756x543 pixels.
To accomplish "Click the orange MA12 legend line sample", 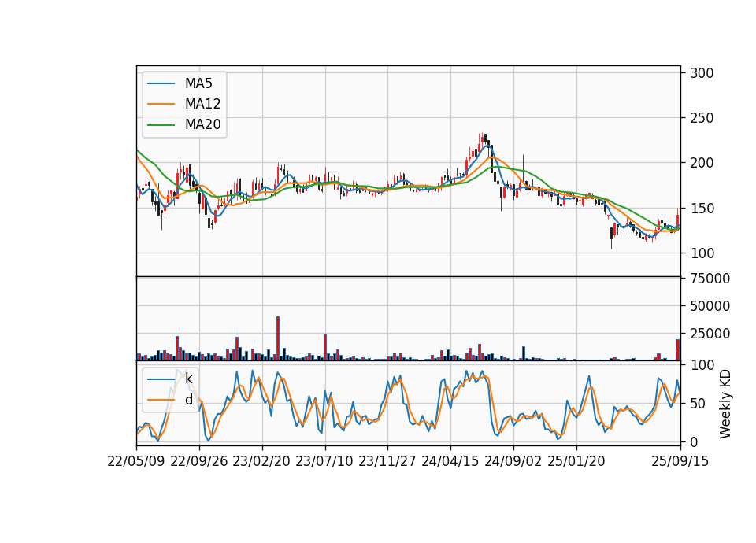I will (x=161, y=104).
